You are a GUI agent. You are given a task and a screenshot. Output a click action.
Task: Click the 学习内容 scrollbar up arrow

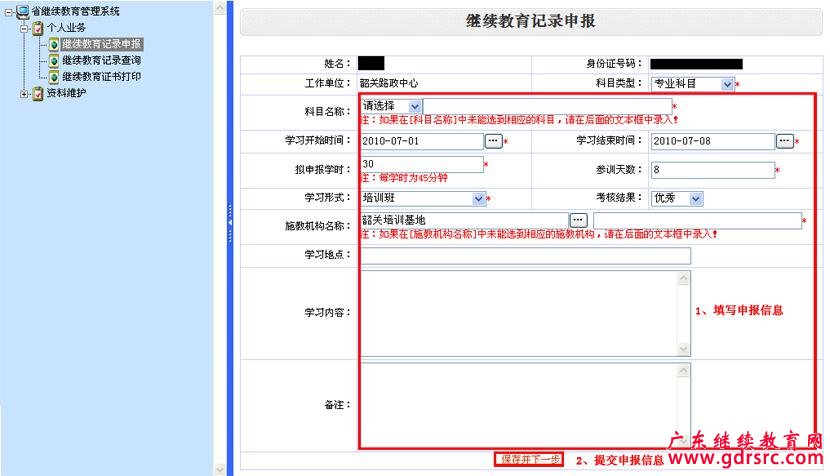(x=684, y=279)
